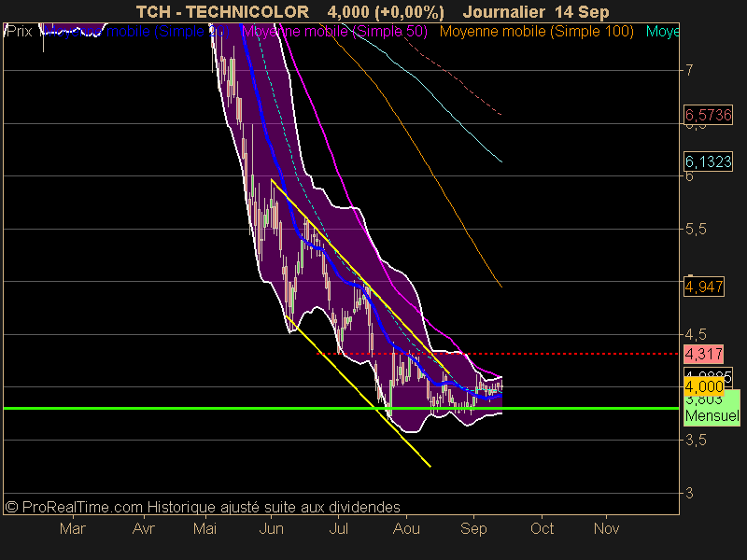This screenshot has height=560, width=747.
Task: Click the Mai label on time axis
Action: click(x=204, y=528)
